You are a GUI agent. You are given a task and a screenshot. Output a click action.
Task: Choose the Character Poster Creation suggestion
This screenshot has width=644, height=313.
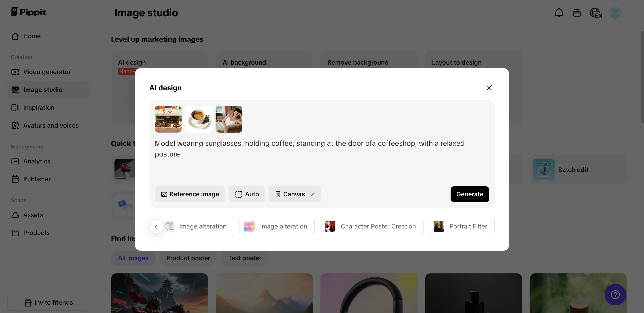pyautogui.click(x=371, y=226)
